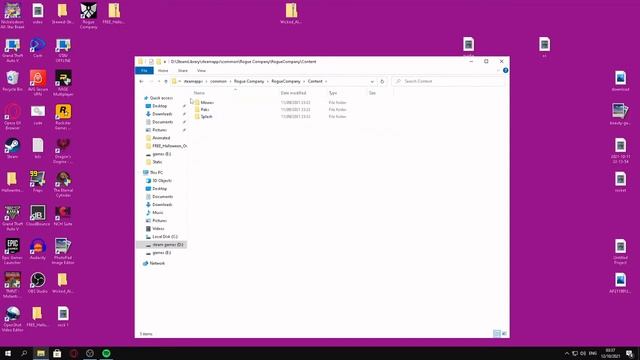Image resolution: width=640 pixels, height=360 pixels.
Task: Open the Steam desktop shortcut
Action: 12,149
